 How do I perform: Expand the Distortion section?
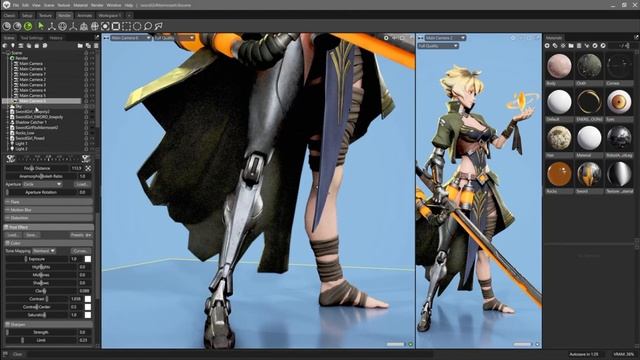pyautogui.click(x=48, y=218)
